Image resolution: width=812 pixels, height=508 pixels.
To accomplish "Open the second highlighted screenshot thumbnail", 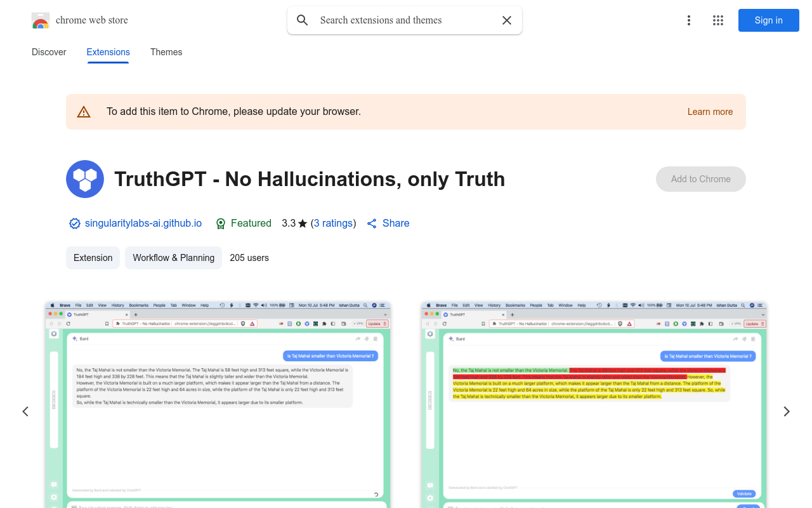I will click(594, 404).
